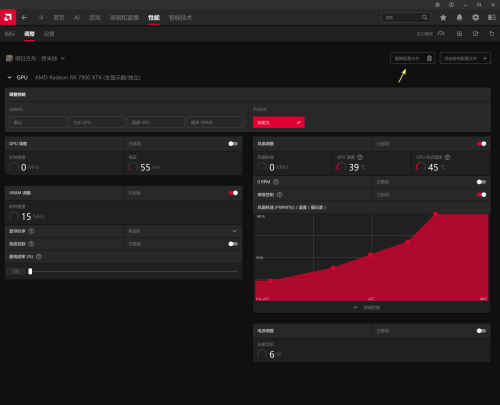Select the 调整 (Tuning) sub-tab
This screenshot has height=405, width=500.
coord(29,34)
